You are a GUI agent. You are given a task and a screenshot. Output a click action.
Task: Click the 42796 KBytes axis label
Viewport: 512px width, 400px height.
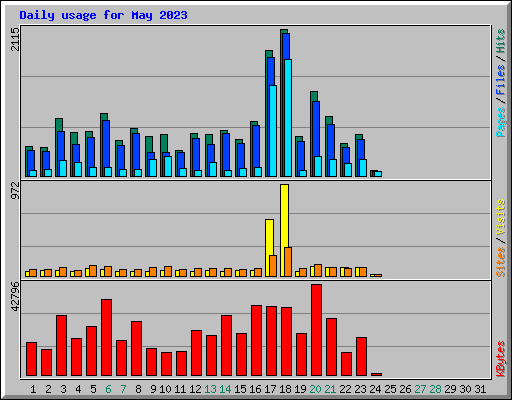click(x=15, y=297)
